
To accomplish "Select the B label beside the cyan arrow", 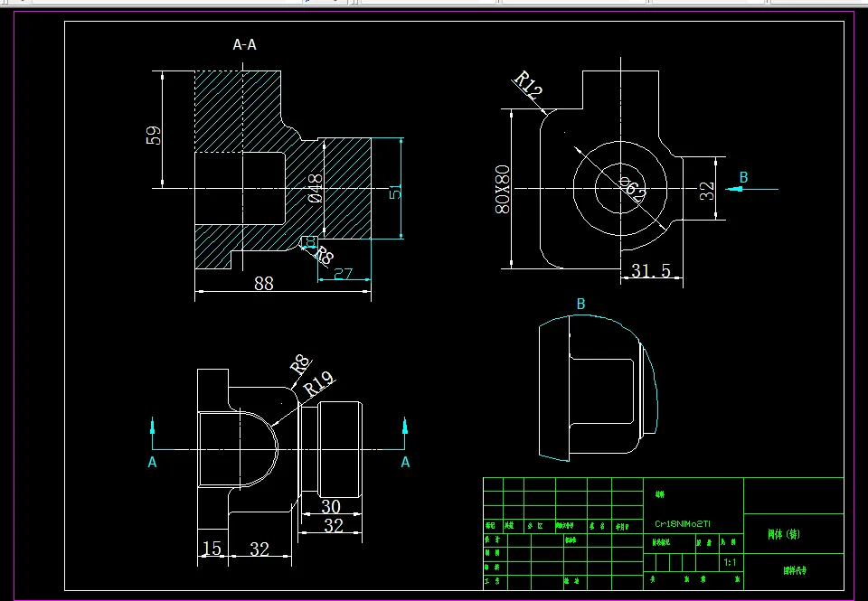I will click(743, 177).
